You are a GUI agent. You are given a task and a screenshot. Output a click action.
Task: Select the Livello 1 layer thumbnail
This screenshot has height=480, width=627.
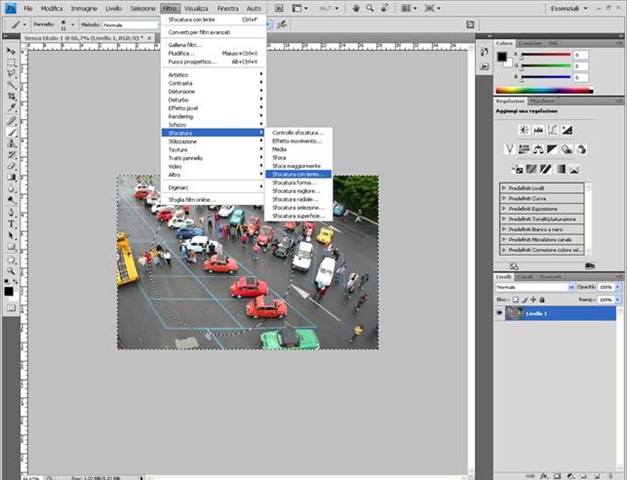[x=514, y=313]
